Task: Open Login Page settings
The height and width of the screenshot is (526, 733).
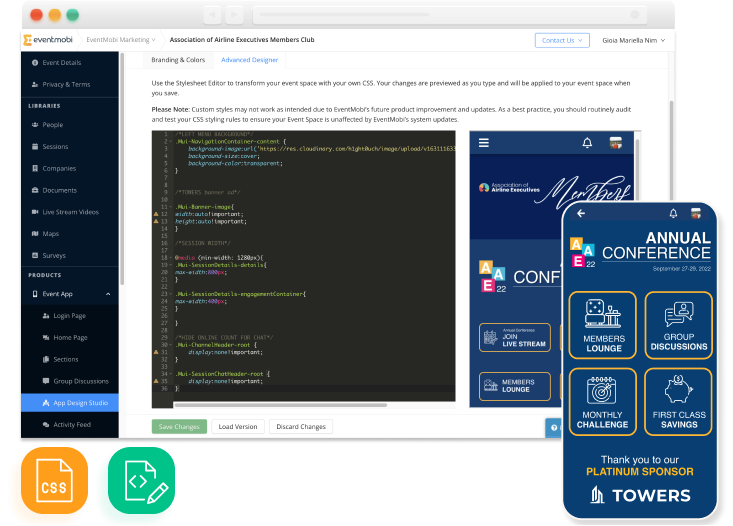Action: click(x=70, y=316)
